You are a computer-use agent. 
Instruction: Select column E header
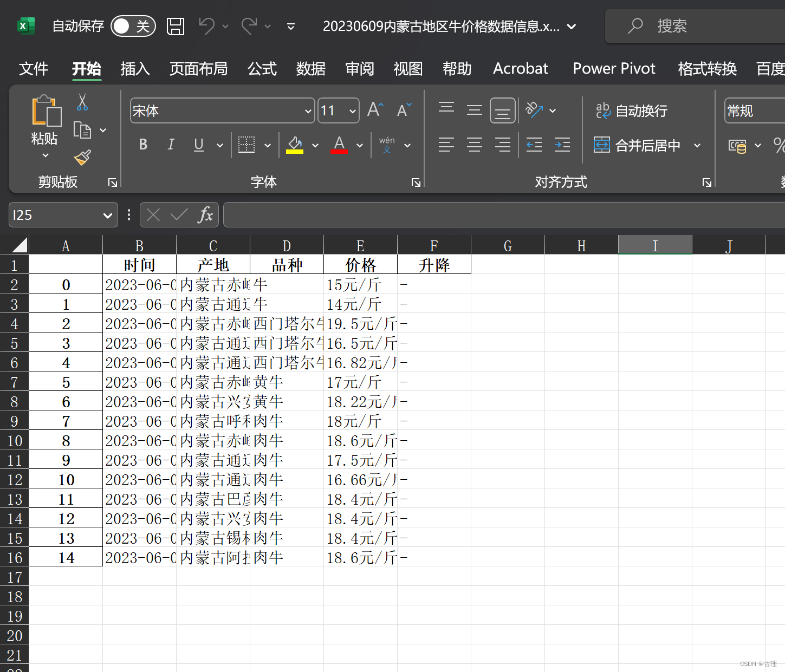(360, 246)
